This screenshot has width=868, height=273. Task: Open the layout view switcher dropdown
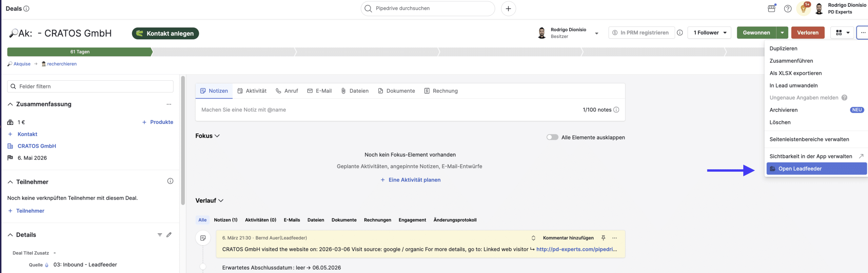point(842,33)
